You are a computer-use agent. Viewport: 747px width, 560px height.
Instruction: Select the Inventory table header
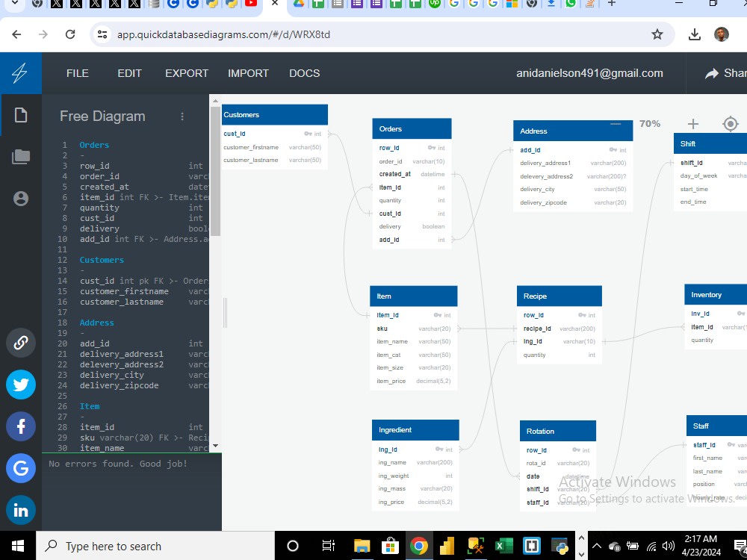(x=716, y=295)
